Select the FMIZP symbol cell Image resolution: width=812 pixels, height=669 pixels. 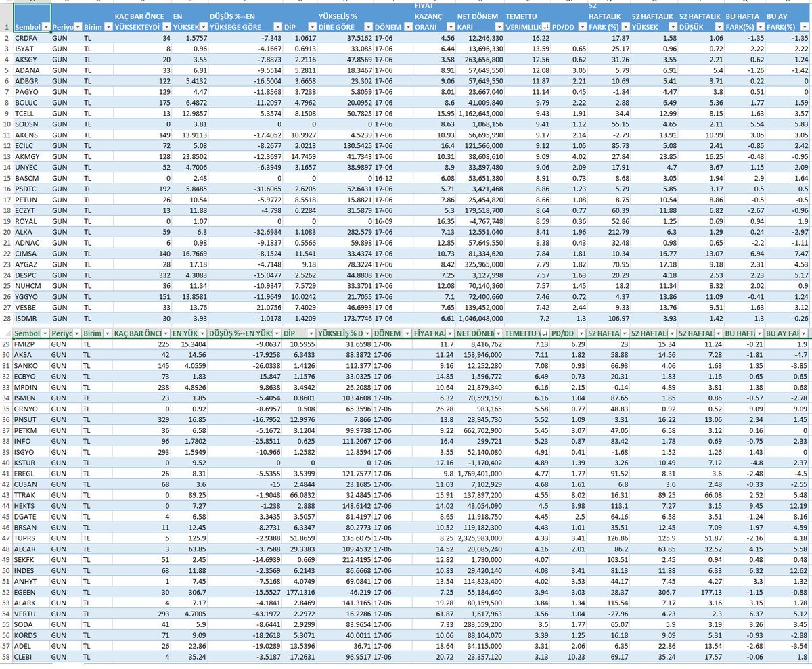31,344
